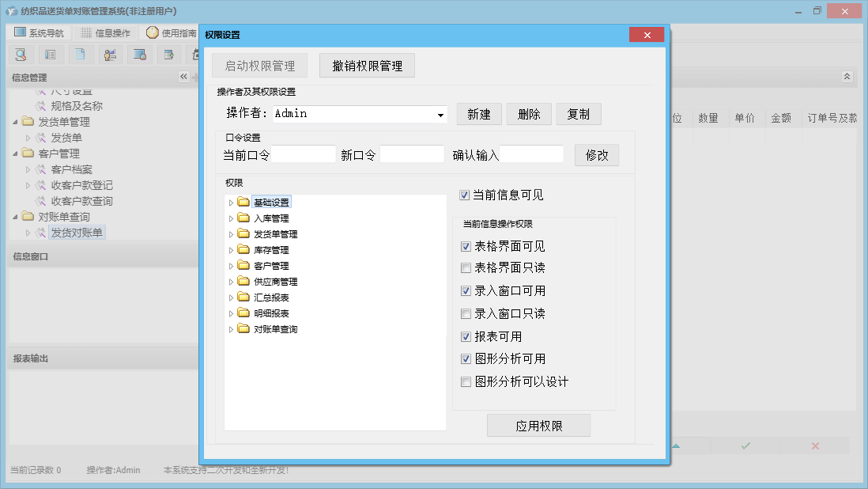Click tool icon beside 发货单 in sidebar
868x489 pixels.
coord(40,138)
